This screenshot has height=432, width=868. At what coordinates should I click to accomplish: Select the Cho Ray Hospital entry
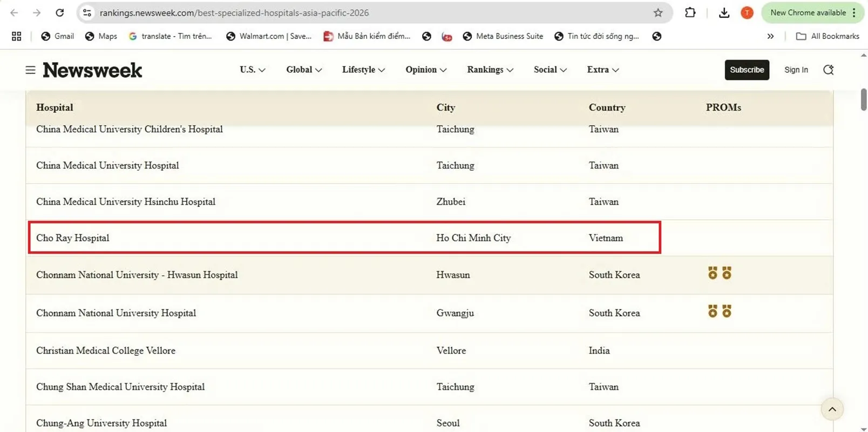72,238
